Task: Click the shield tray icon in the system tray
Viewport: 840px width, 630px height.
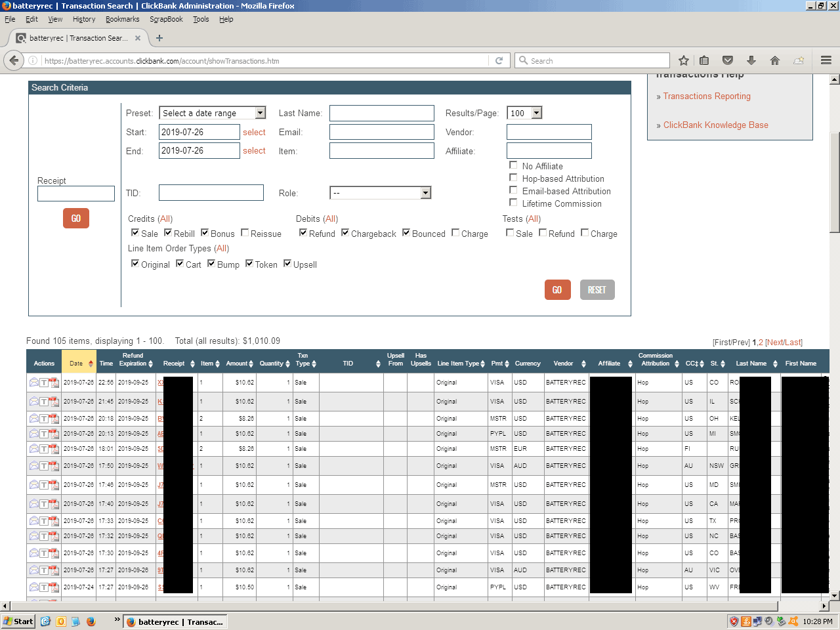Action: pyautogui.click(x=734, y=621)
